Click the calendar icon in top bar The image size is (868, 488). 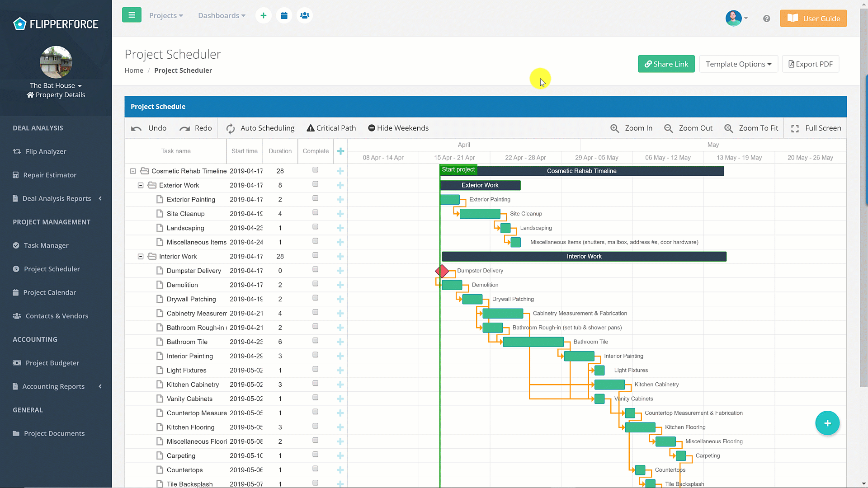click(x=284, y=15)
